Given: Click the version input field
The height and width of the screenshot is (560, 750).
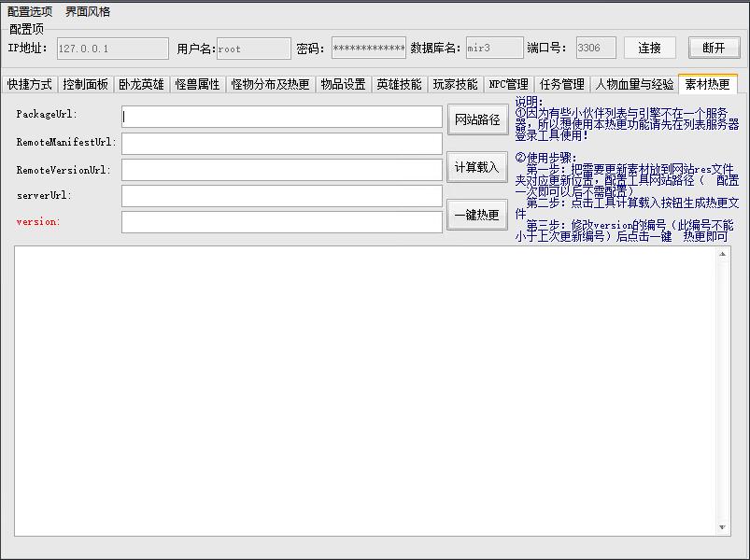Looking at the screenshot, I should click(x=281, y=222).
